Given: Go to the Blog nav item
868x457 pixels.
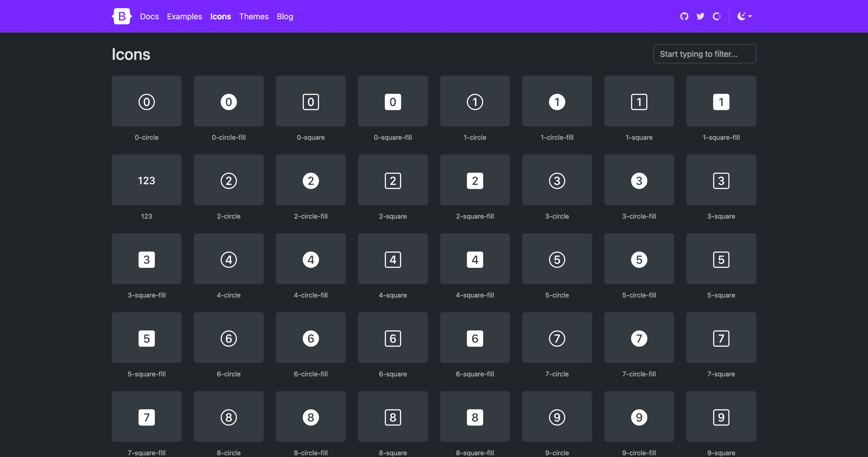Looking at the screenshot, I should pos(285,16).
